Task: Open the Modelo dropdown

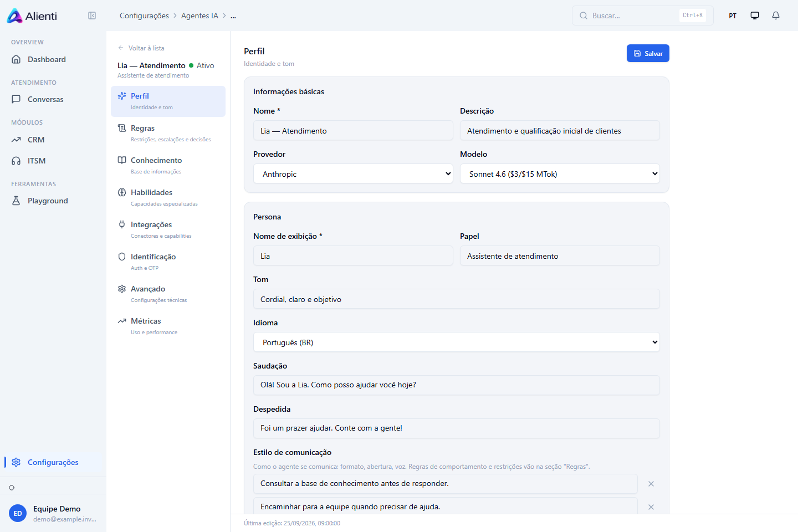Action: click(x=560, y=174)
